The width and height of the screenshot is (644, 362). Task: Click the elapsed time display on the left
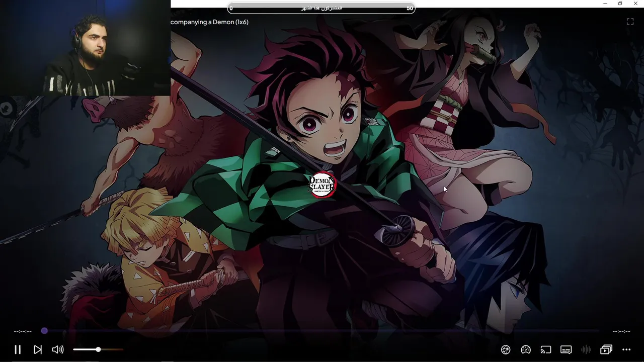pyautogui.click(x=23, y=331)
